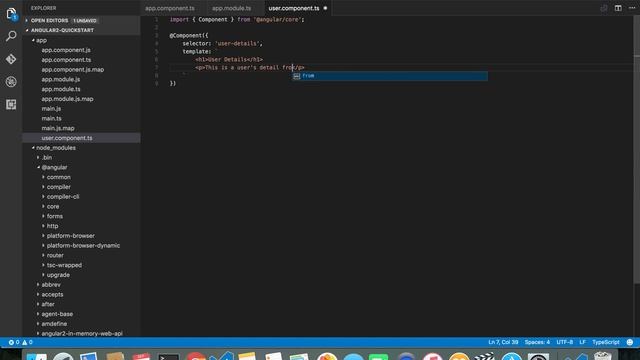Click the feedback smiley in status bar

click(630, 342)
